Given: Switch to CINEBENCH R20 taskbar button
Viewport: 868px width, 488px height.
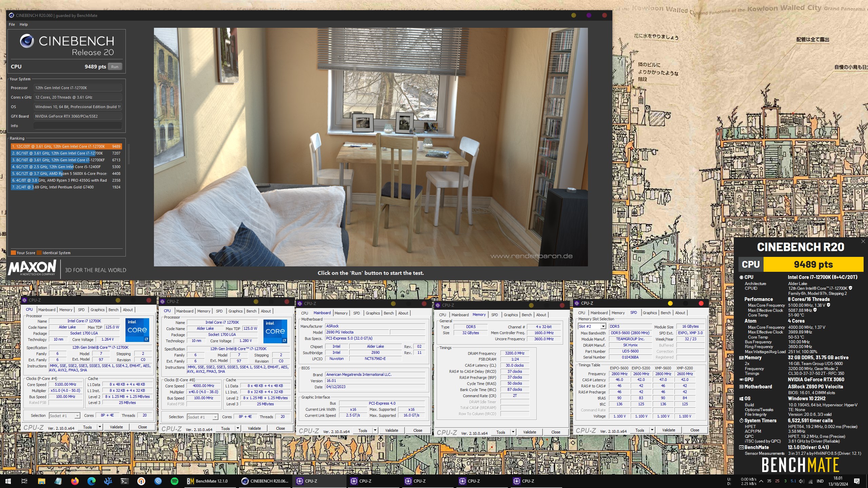Looking at the screenshot, I should pos(265,481).
